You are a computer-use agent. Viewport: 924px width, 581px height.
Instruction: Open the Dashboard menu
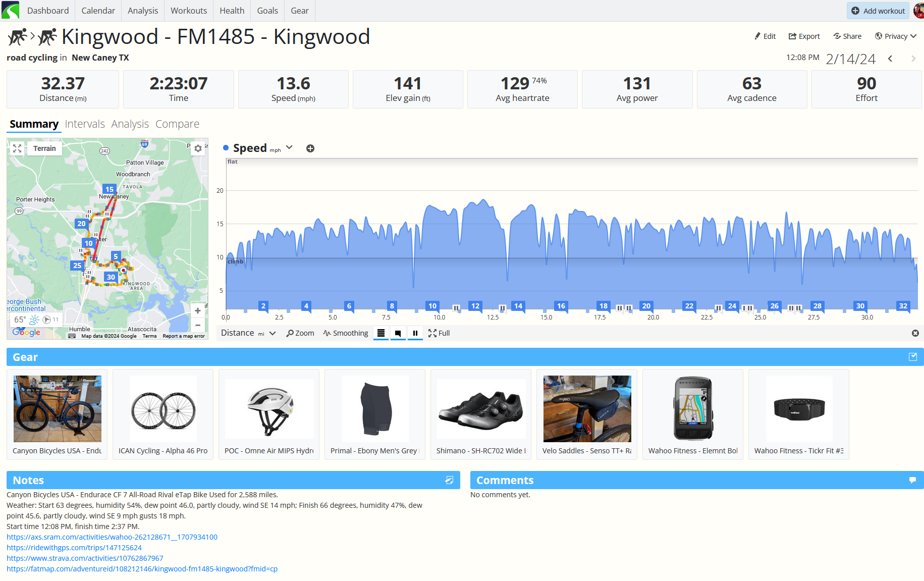point(48,11)
